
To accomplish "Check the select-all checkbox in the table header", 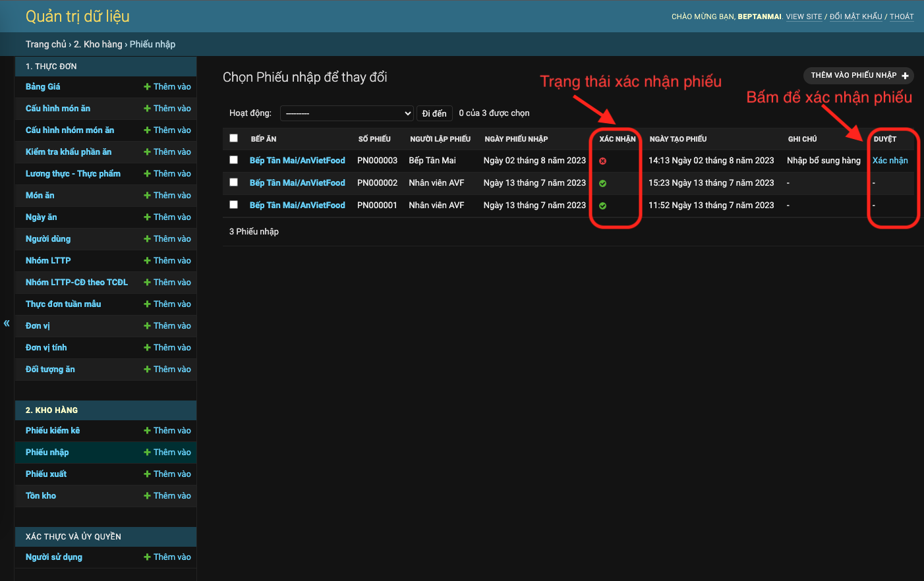I will pyautogui.click(x=233, y=138).
